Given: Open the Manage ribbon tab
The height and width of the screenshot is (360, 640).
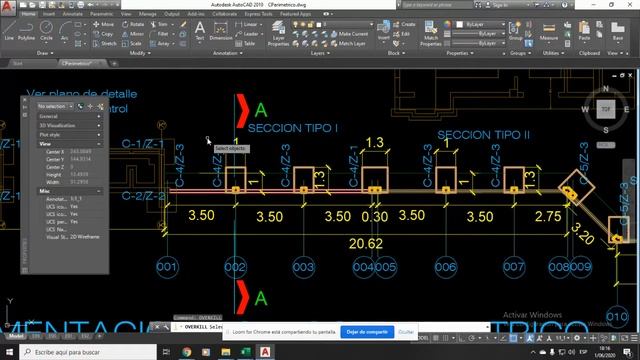Looking at the screenshot, I should (x=148, y=14).
